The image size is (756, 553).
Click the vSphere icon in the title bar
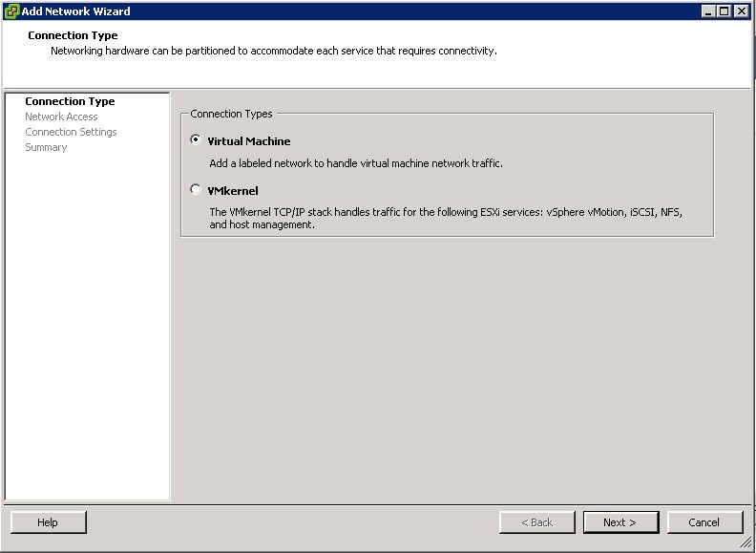(11, 11)
